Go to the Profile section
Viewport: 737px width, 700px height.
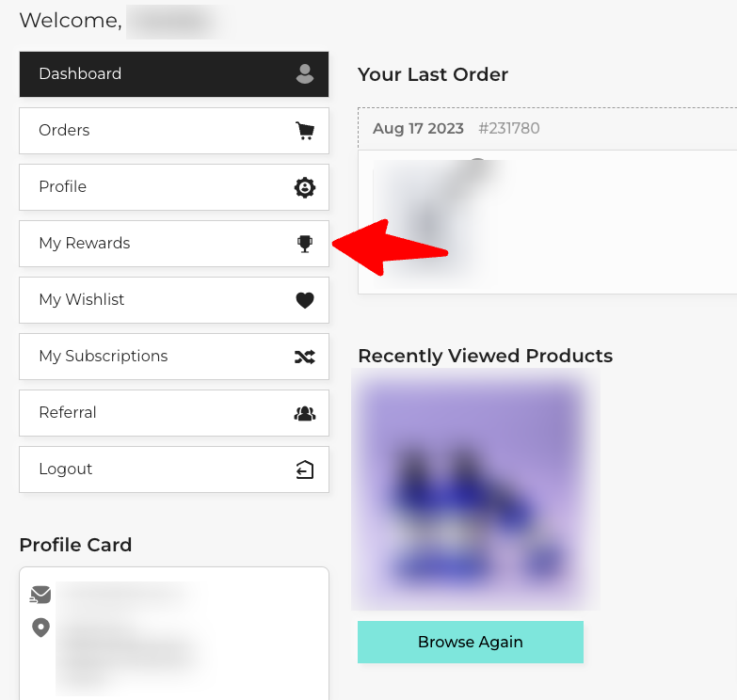(x=174, y=187)
